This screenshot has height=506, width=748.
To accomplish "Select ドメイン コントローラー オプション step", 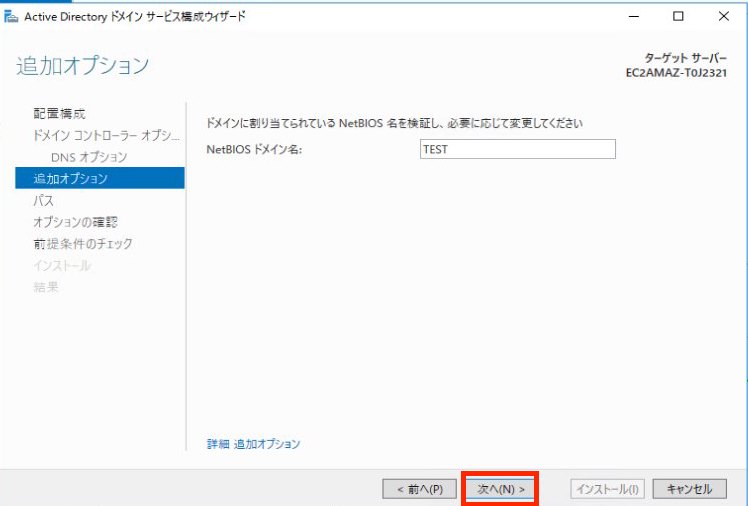I will (106, 135).
